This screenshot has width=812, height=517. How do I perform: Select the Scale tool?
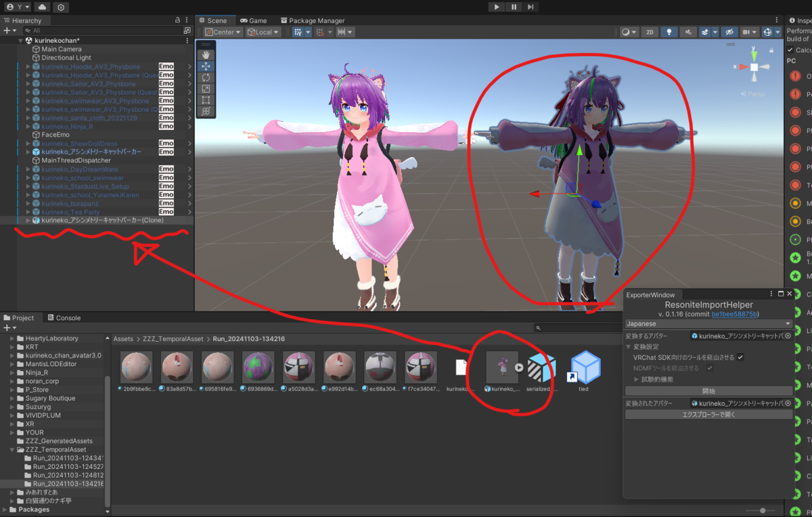click(206, 89)
